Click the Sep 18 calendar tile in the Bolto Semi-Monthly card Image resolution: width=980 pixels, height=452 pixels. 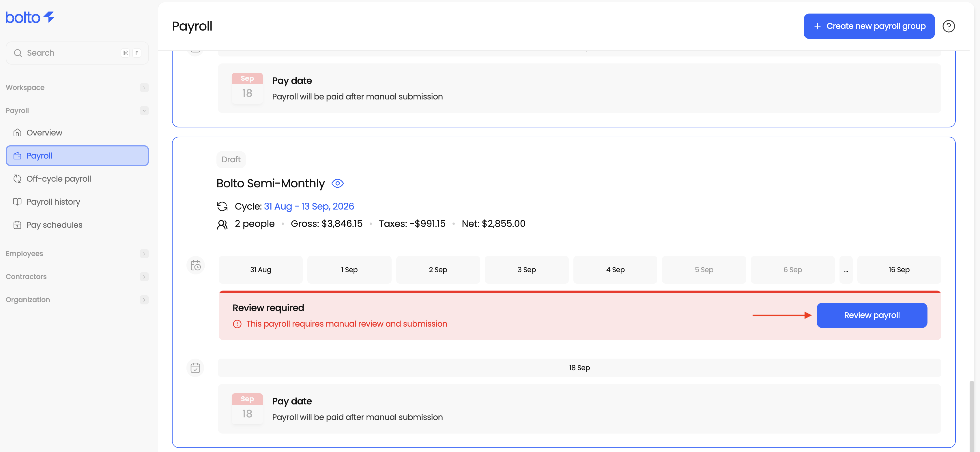coord(247,409)
